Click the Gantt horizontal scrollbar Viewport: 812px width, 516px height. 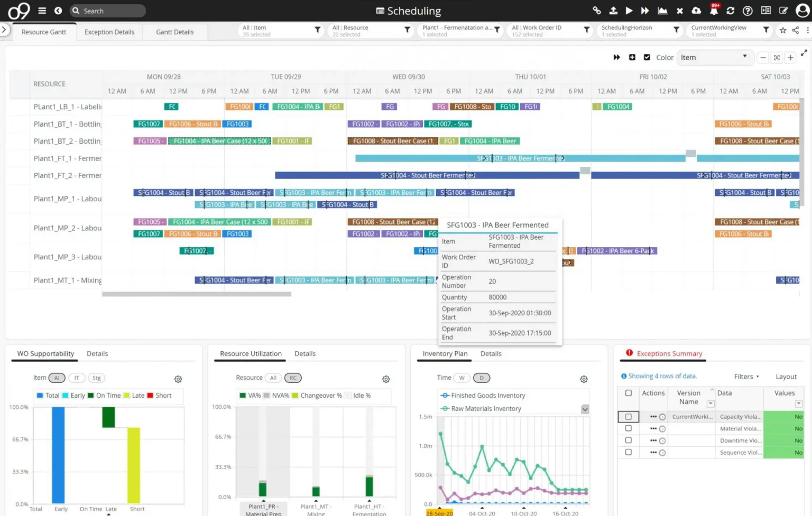(x=196, y=294)
